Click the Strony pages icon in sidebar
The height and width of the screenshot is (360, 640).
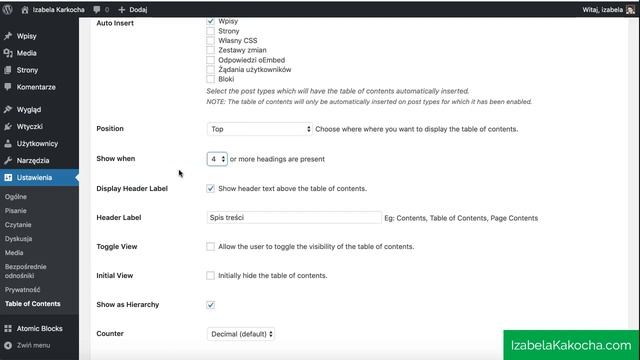8,70
